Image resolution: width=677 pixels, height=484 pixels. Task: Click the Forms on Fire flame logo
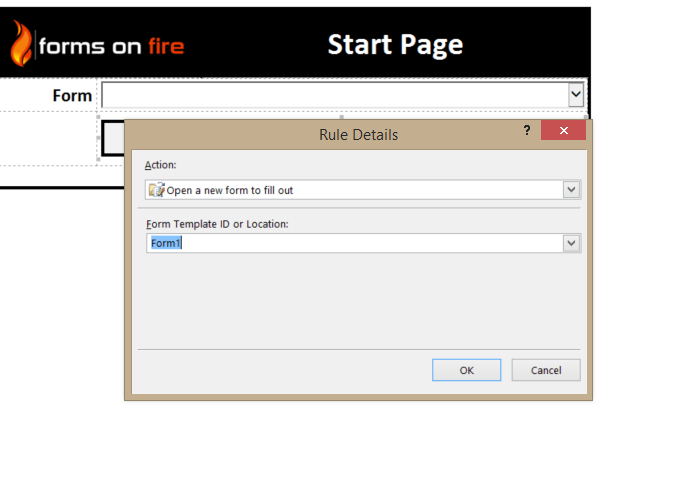tap(22, 44)
